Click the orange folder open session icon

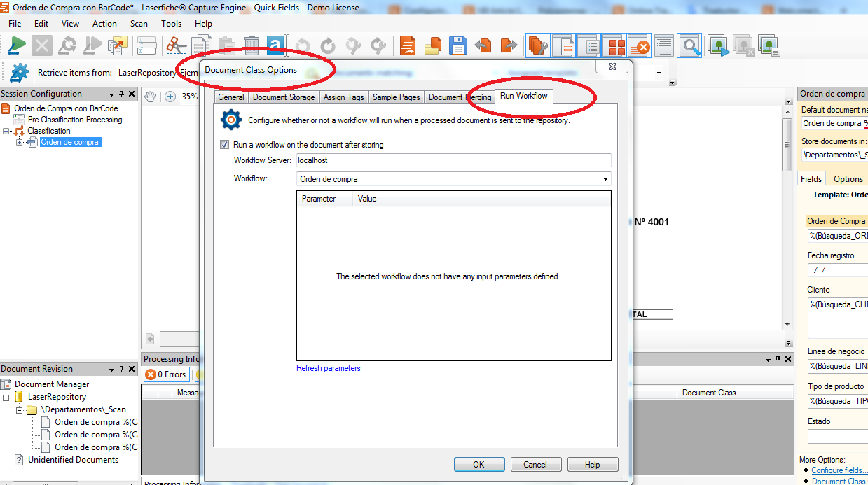tap(433, 46)
